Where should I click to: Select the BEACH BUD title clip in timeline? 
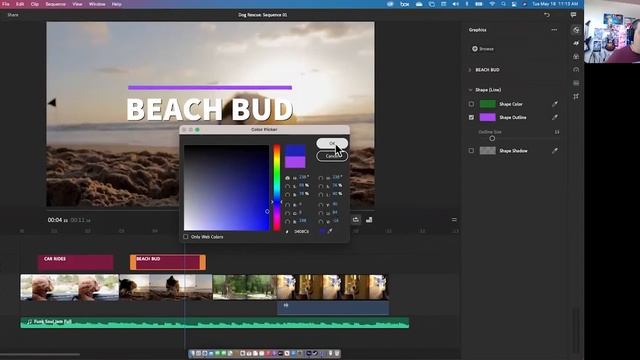pos(168,262)
